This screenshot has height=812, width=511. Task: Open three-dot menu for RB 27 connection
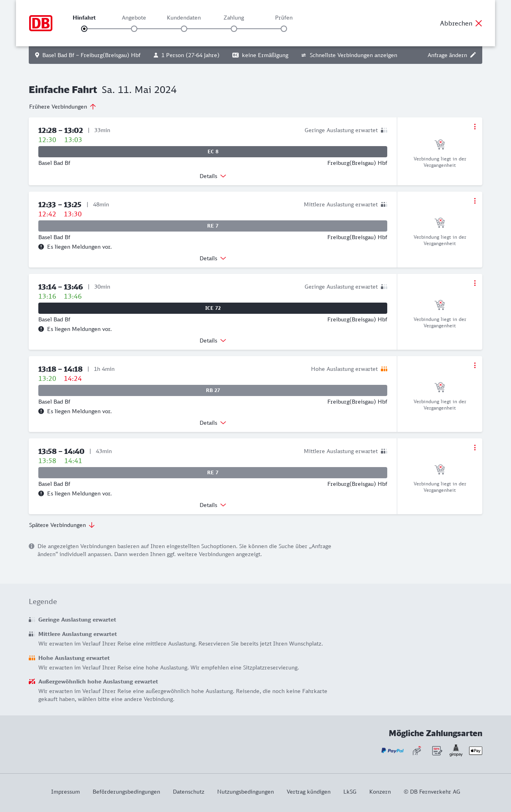(x=475, y=365)
